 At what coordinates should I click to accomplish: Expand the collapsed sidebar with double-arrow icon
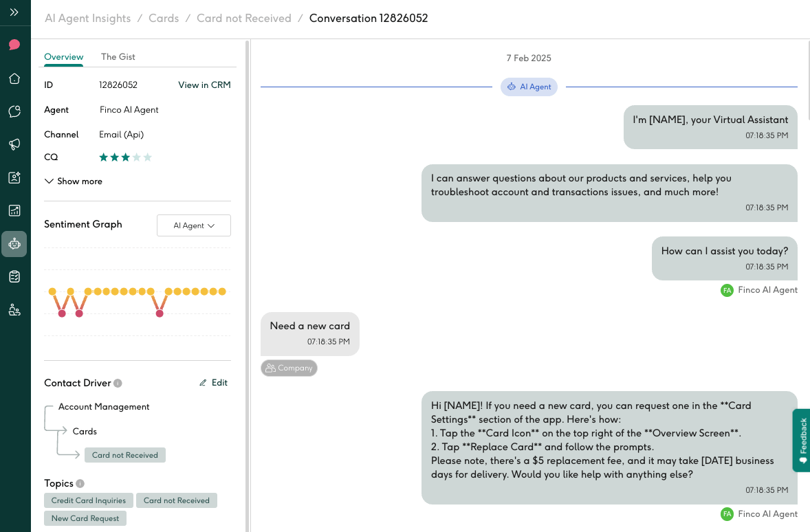pos(14,12)
